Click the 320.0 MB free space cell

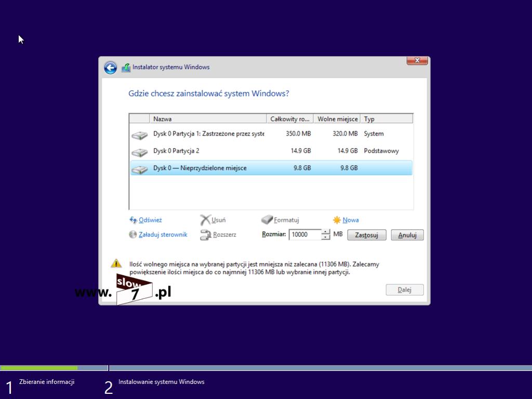pos(345,134)
